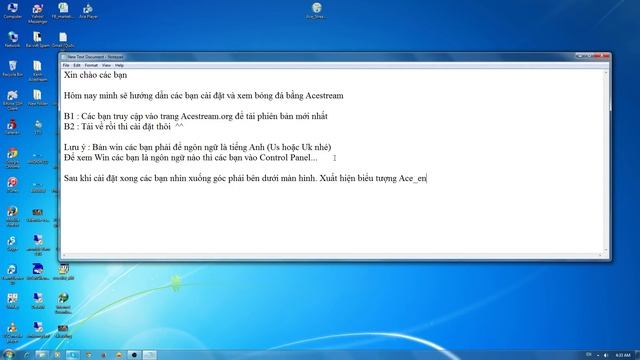Open the VLC media player desktop icon
640x360 pixels.
coord(12,332)
